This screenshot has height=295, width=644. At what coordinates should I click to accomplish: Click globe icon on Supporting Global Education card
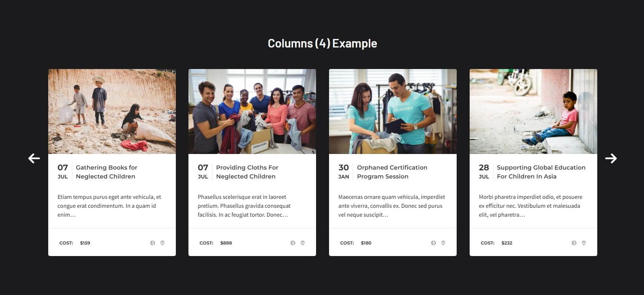tap(574, 243)
